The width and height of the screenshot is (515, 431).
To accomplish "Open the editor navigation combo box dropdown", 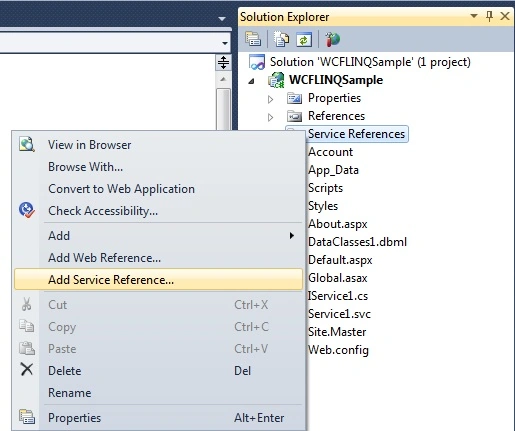I will [225, 43].
